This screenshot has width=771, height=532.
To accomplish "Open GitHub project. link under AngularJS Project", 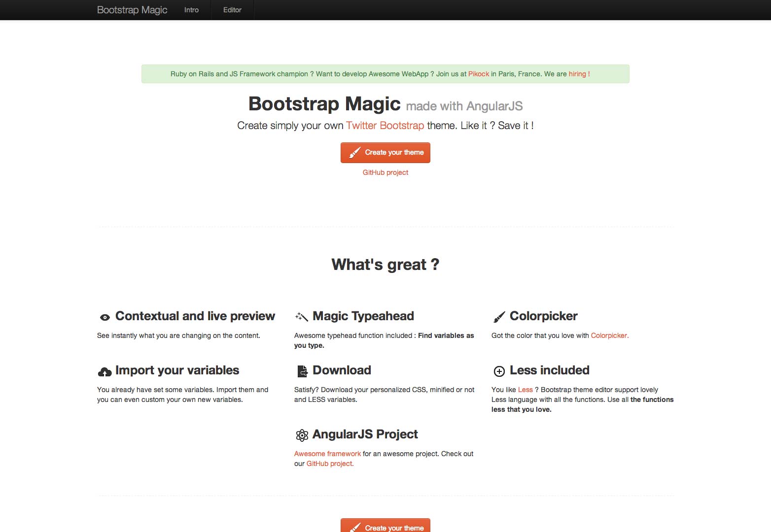I will point(330,464).
